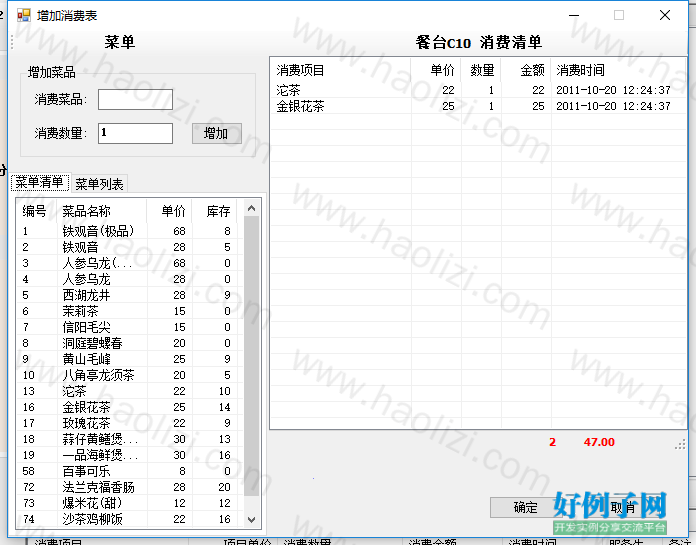Select the 茉莉茶 menu row
The height and width of the screenshot is (545, 696).
tap(130, 311)
